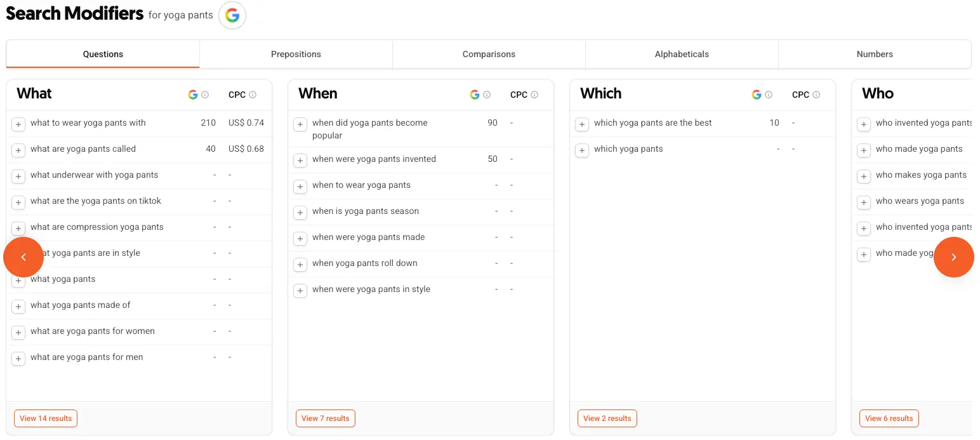980x440 pixels.
Task: Click View 14 results button
Action: [x=46, y=418]
